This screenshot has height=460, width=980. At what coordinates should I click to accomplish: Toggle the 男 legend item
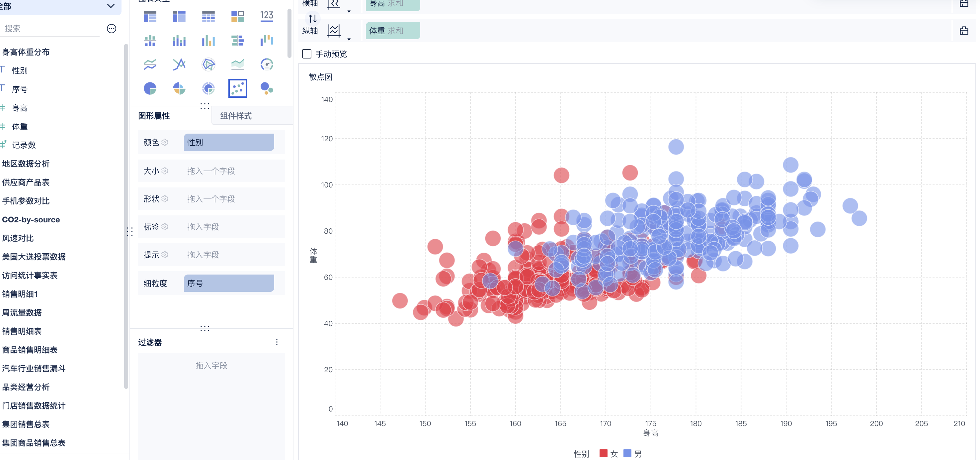click(x=633, y=454)
